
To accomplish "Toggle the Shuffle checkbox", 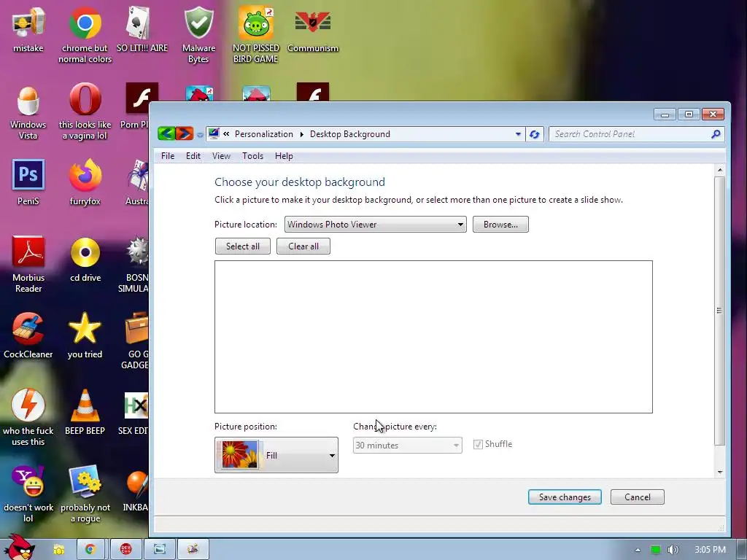I will (x=478, y=444).
